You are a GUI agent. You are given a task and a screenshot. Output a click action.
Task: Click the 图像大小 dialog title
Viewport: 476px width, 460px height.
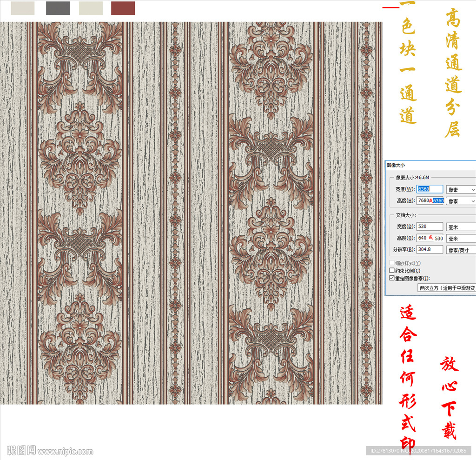pyautogui.click(x=396, y=165)
